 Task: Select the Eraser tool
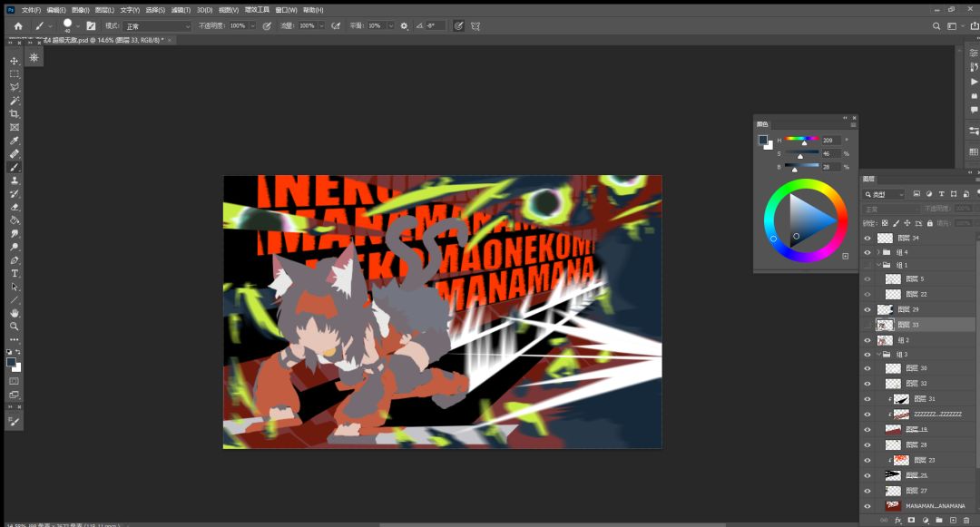pyautogui.click(x=15, y=207)
